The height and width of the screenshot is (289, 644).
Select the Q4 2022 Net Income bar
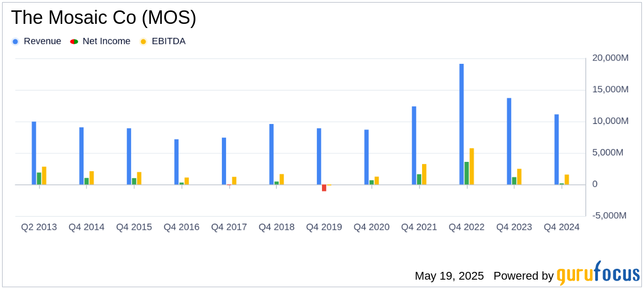coord(467,173)
